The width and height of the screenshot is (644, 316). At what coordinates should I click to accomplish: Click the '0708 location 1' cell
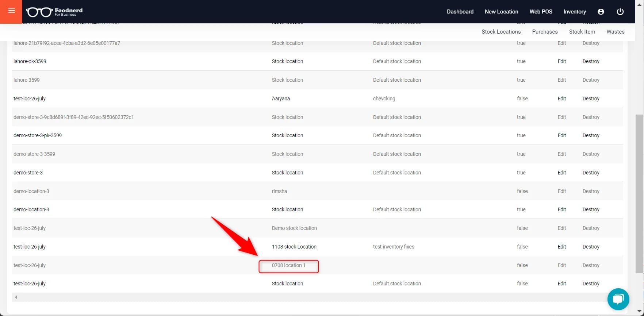click(x=288, y=265)
